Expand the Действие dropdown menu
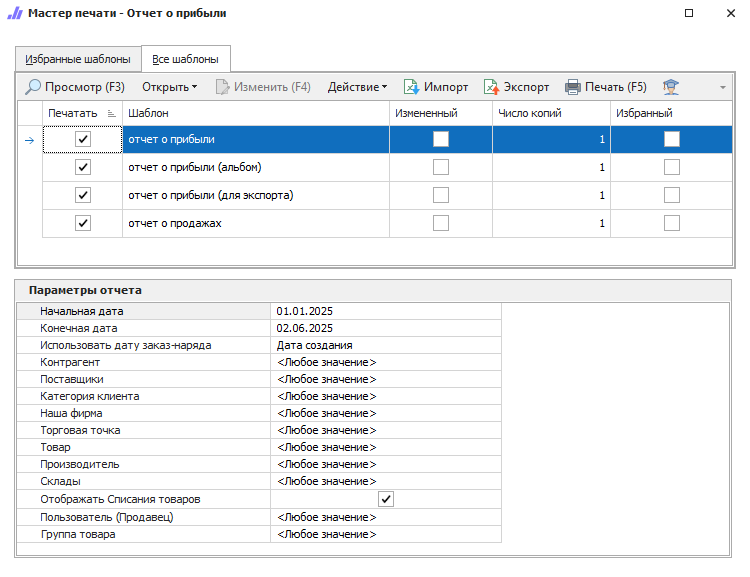The height and width of the screenshot is (577, 750). tap(357, 87)
